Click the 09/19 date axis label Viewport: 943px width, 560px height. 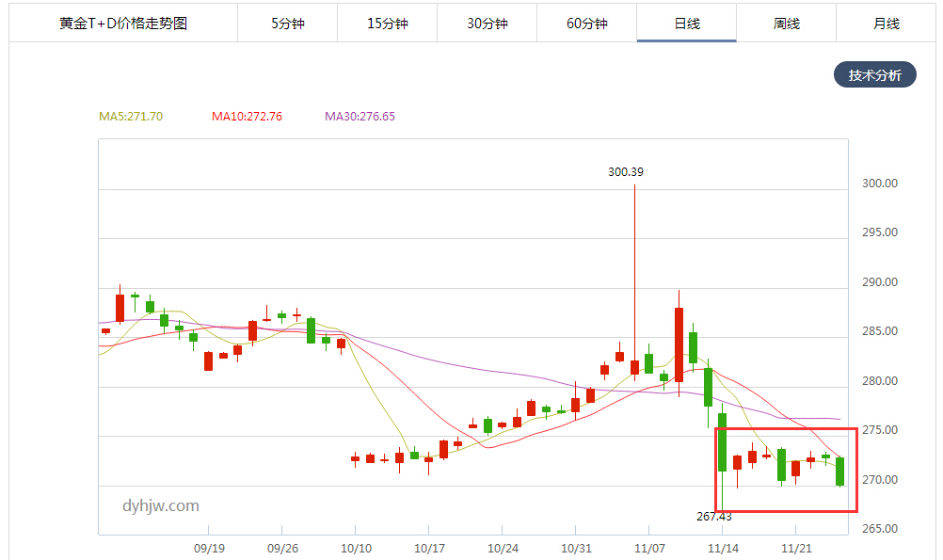[x=209, y=549]
